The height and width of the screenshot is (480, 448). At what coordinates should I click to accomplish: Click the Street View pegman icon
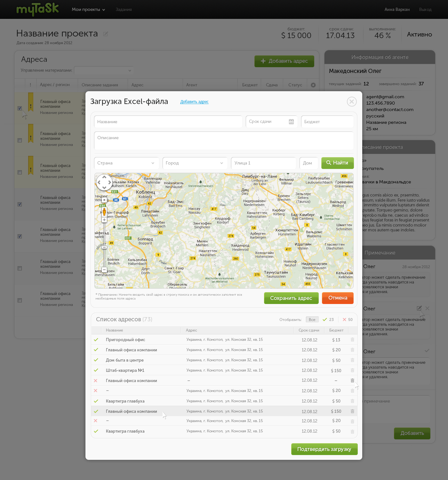click(104, 212)
